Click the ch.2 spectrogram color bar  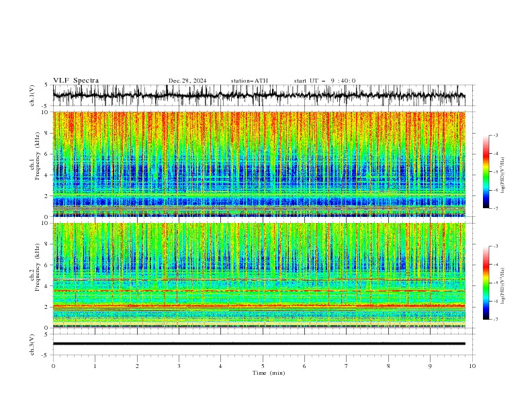pos(486,283)
